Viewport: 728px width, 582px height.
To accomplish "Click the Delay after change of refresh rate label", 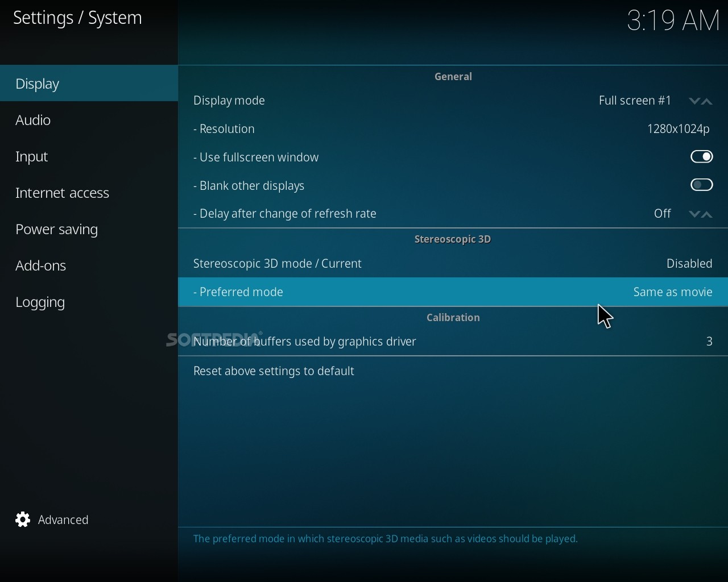I will coord(285,214).
